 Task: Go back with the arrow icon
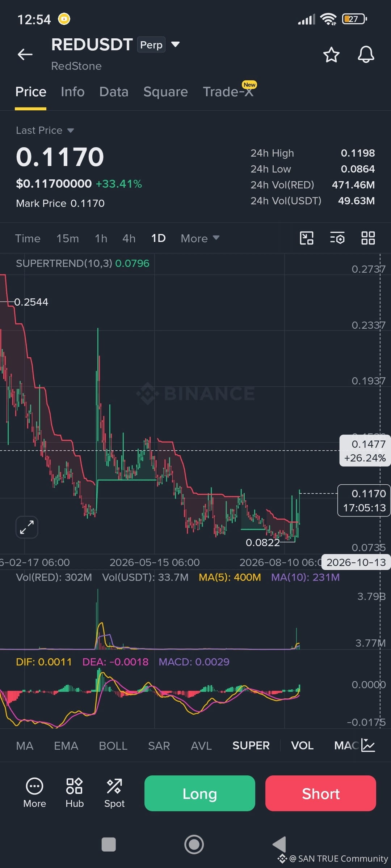pyautogui.click(x=25, y=54)
